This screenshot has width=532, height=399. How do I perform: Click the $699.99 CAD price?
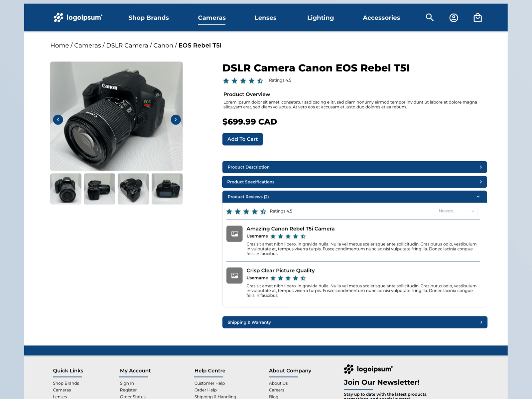(x=250, y=122)
